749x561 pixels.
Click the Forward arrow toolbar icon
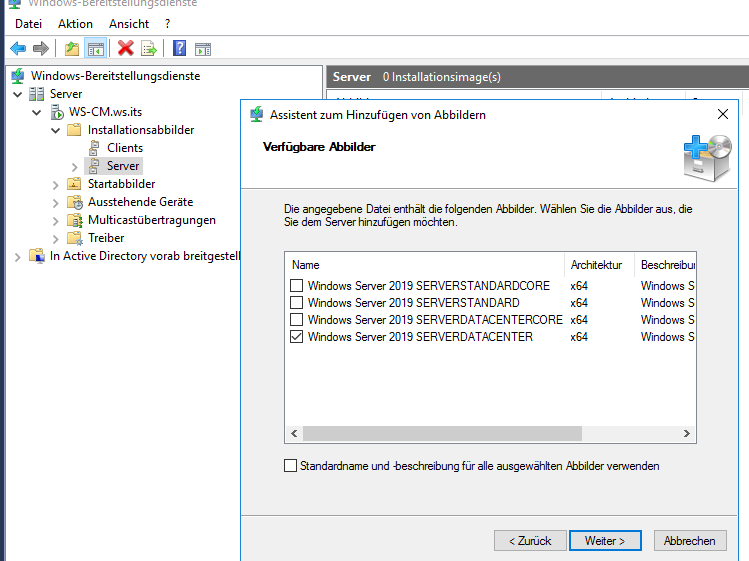[41, 48]
